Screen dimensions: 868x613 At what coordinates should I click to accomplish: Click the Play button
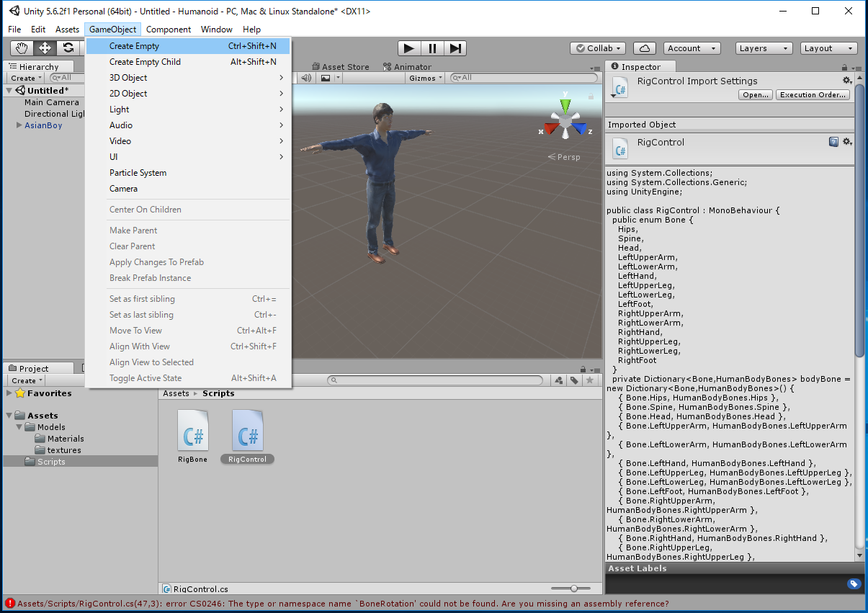point(408,48)
